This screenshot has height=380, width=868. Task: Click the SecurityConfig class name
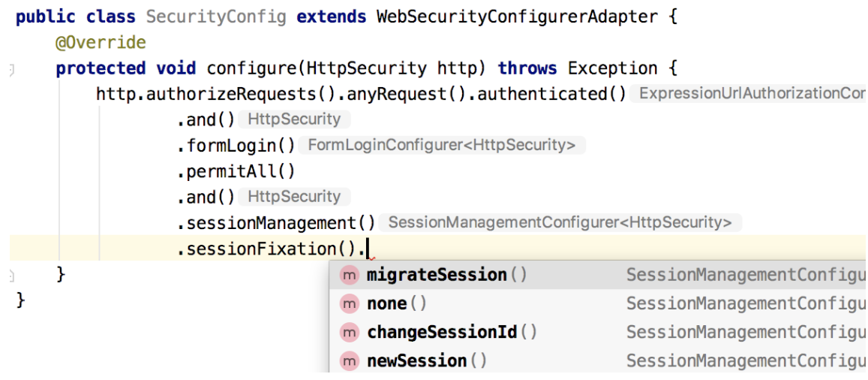pos(216,17)
